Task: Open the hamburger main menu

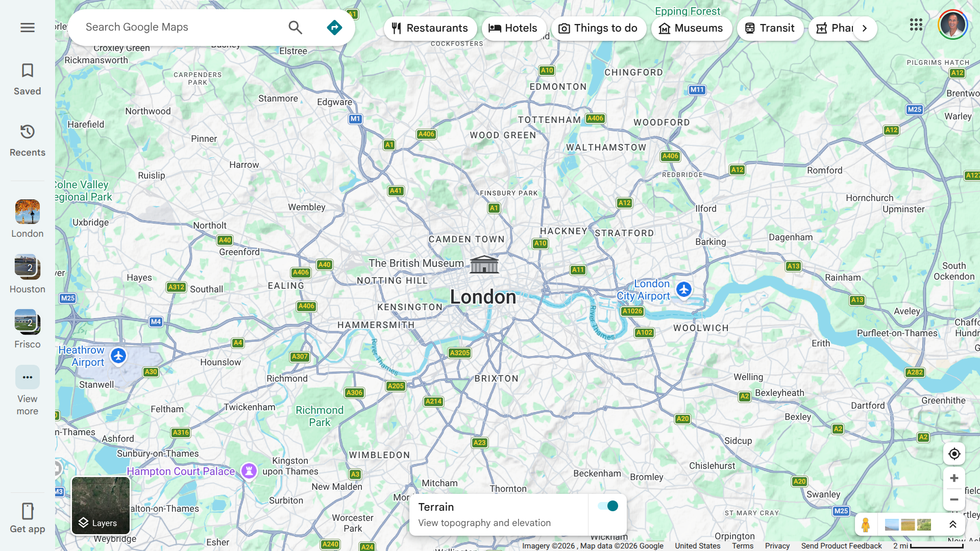Action: tap(28, 28)
